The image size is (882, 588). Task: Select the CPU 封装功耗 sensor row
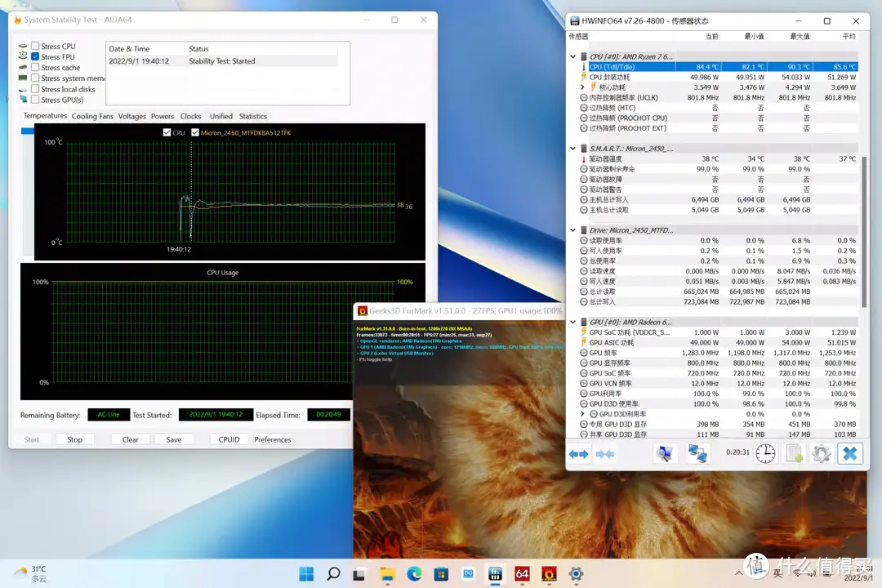click(719, 77)
